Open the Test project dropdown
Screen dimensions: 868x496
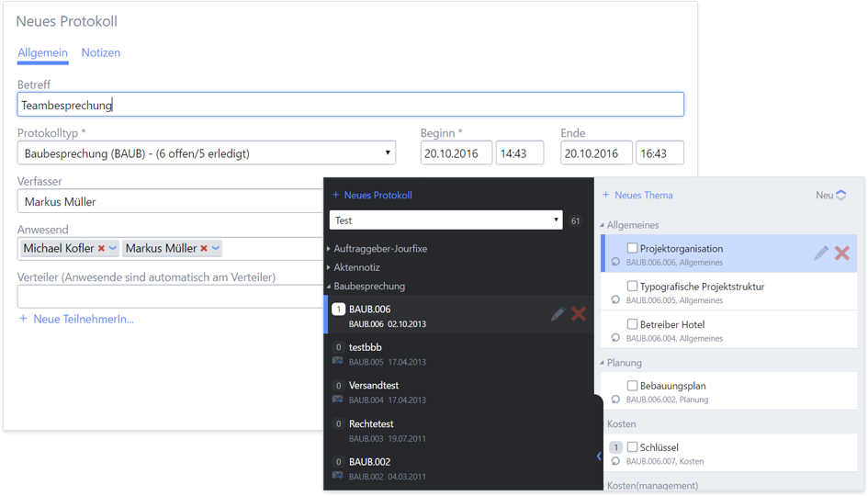tap(445, 220)
